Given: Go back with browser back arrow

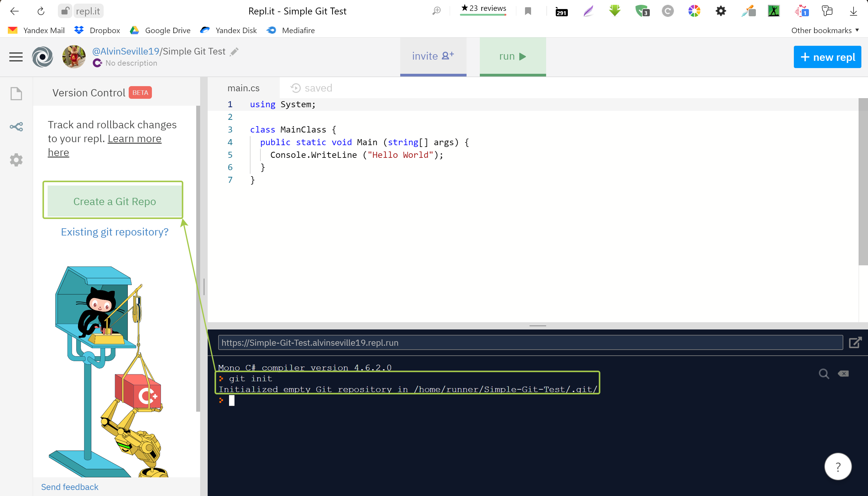Looking at the screenshot, I should tap(14, 11).
